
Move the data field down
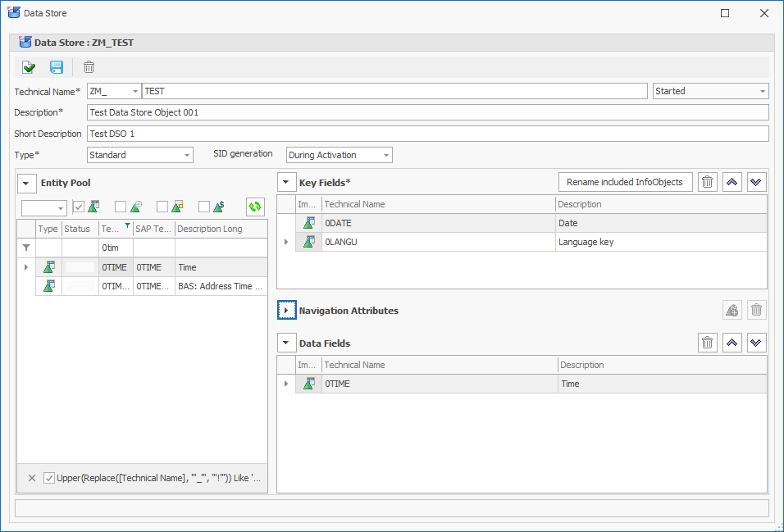[x=757, y=343]
